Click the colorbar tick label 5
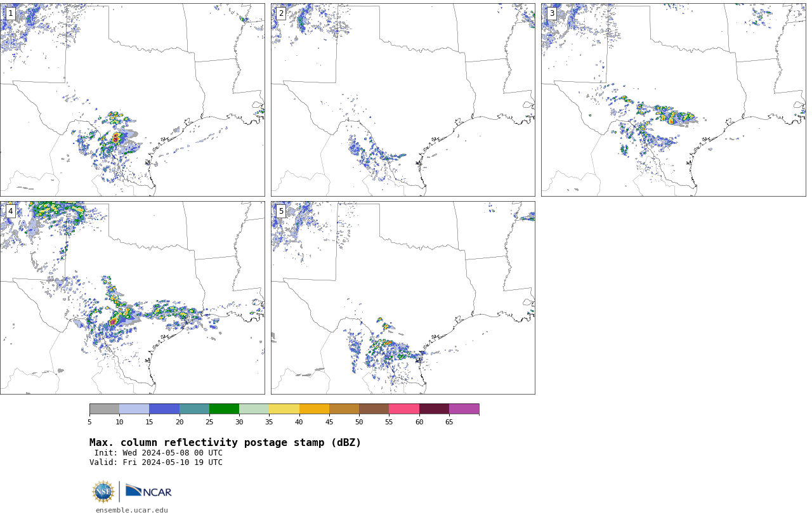The width and height of the screenshot is (812, 517). pos(89,422)
